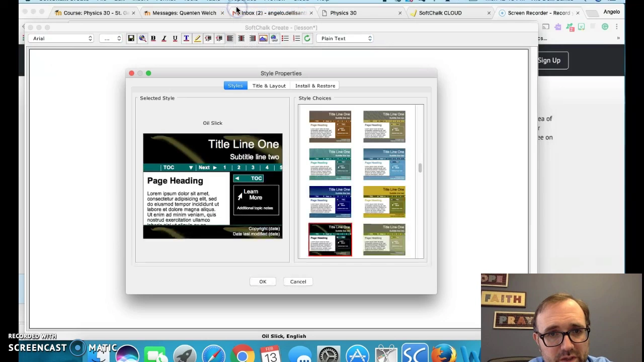Viewport: 644px width, 362px height.
Task: Click Sign Up in the browser page
Action: [x=549, y=60]
